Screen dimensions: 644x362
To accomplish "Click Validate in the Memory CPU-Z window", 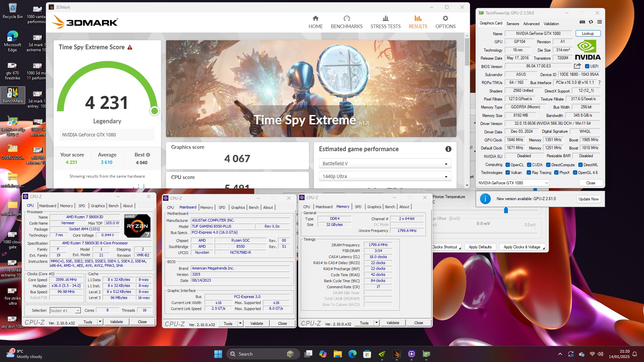I will 392,323.
